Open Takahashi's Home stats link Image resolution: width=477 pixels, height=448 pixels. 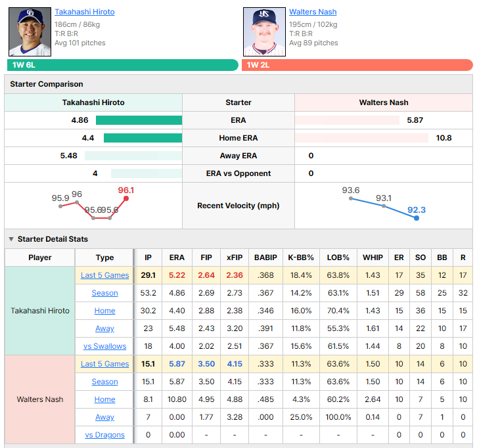(104, 311)
